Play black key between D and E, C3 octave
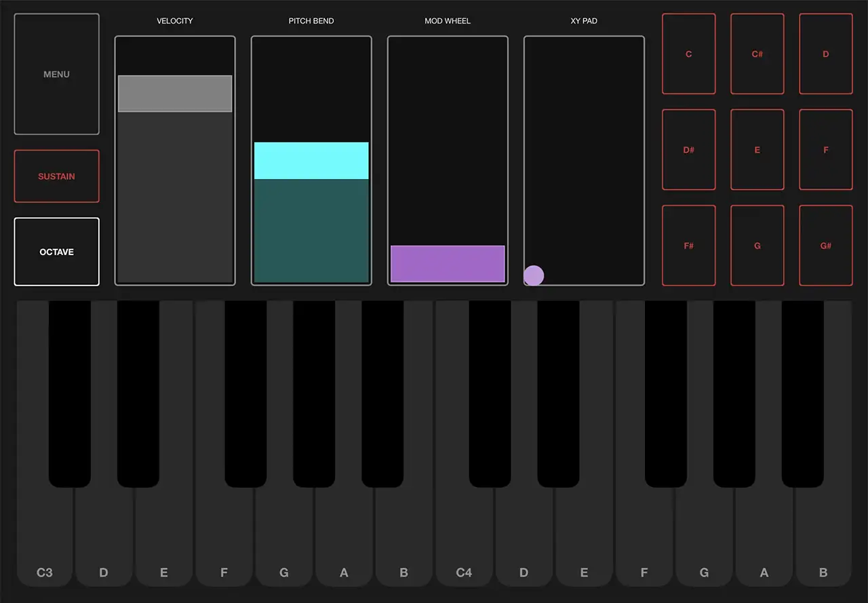 (x=138, y=393)
